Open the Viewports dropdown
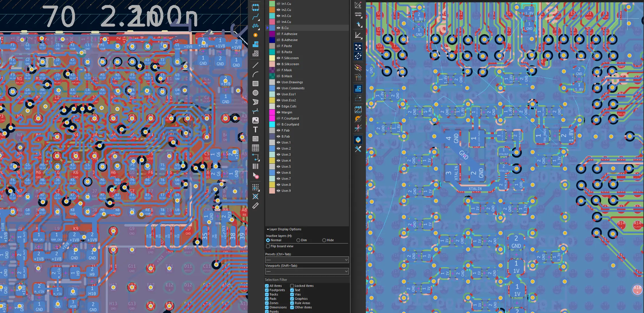 pyautogui.click(x=307, y=271)
